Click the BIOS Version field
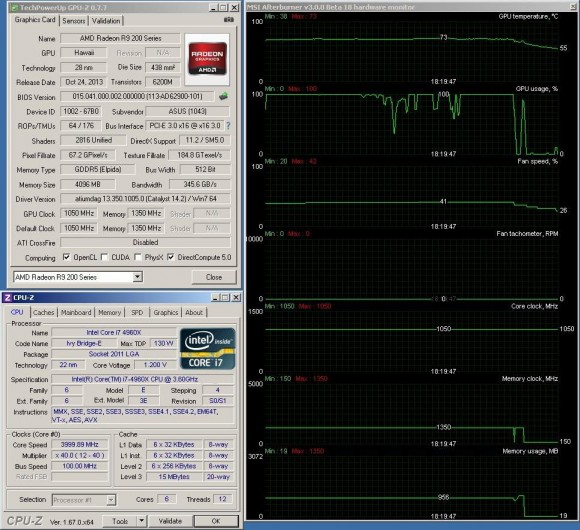This screenshot has width=580, height=530. click(137, 97)
